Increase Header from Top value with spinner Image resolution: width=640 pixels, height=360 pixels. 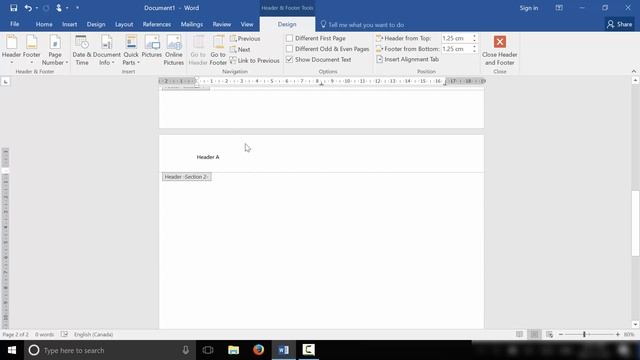[x=474, y=36]
